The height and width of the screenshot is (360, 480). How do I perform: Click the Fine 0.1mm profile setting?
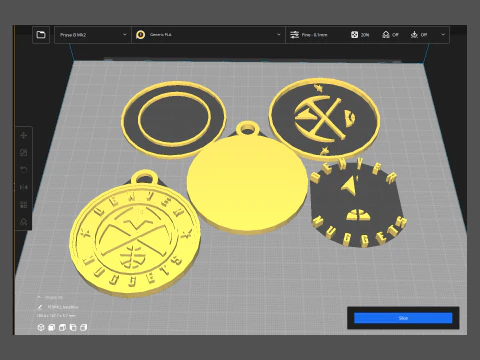pos(309,35)
